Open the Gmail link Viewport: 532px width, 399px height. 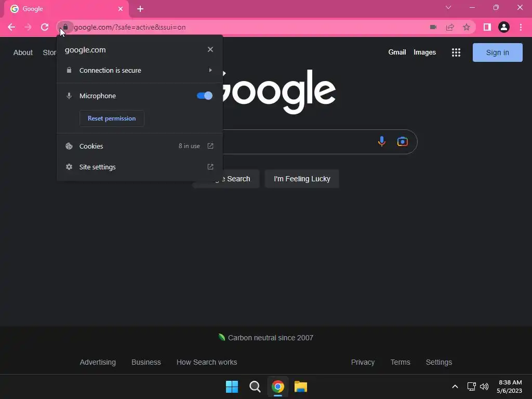[397, 52]
